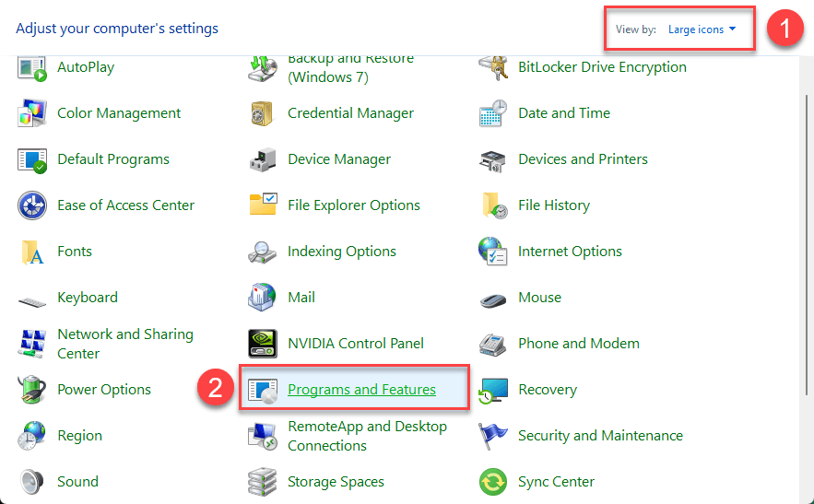The image size is (814, 504).
Task: Open the View by Large icons dropdown
Action: 702,29
